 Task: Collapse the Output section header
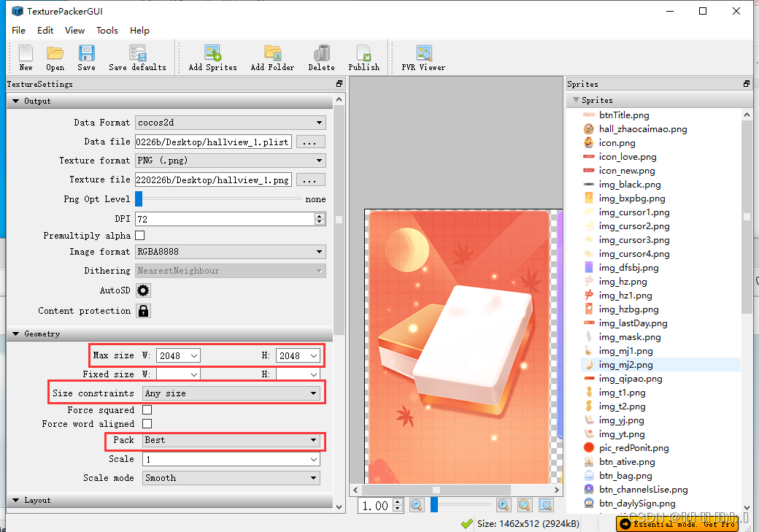15,101
